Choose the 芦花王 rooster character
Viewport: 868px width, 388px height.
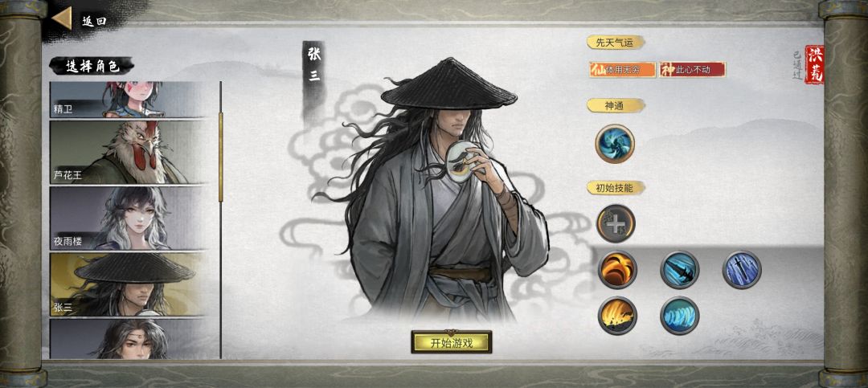(127, 152)
